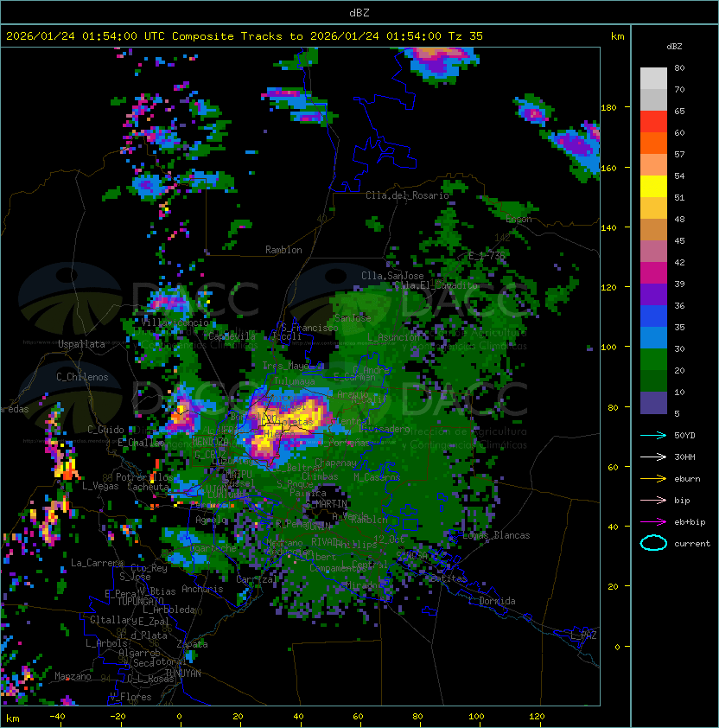719x728 pixels.
Task: Click the 'Composite Tracks' header timestamp line
Action: [x=245, y=36]
